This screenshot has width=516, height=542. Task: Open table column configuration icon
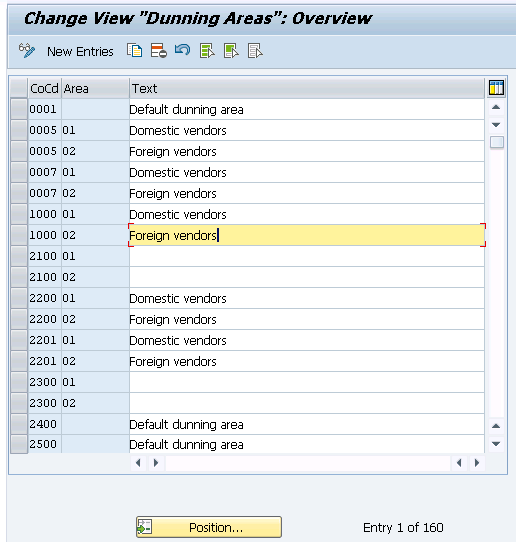496,88
